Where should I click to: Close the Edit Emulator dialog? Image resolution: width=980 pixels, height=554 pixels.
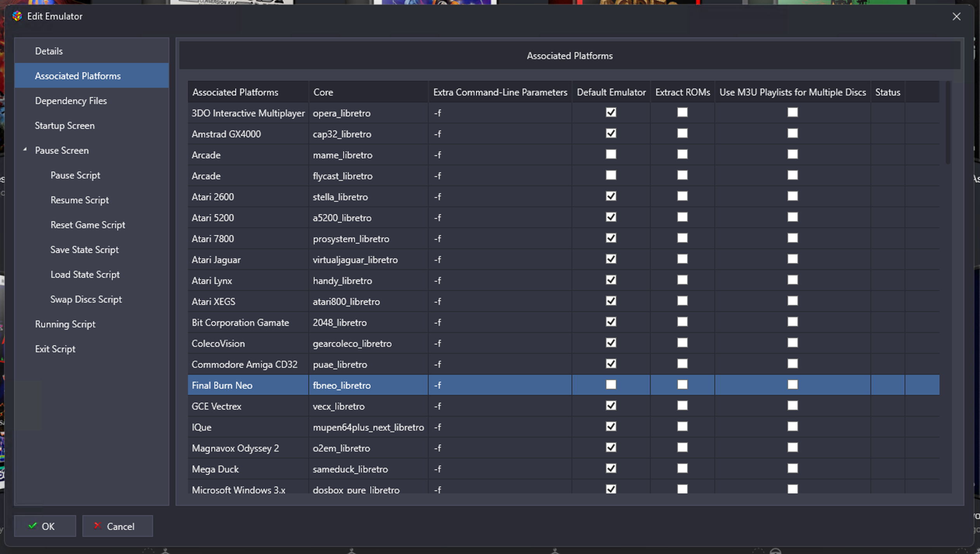956,16
